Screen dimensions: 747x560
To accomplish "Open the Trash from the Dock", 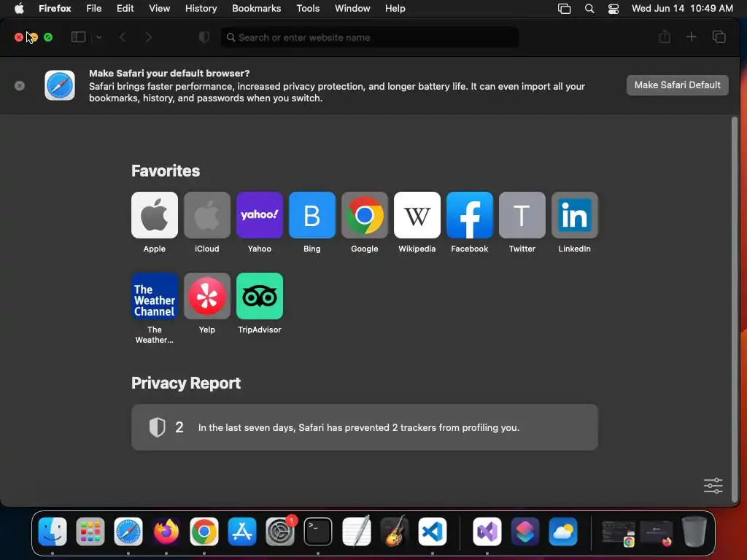I will click(x=694, y=532).
